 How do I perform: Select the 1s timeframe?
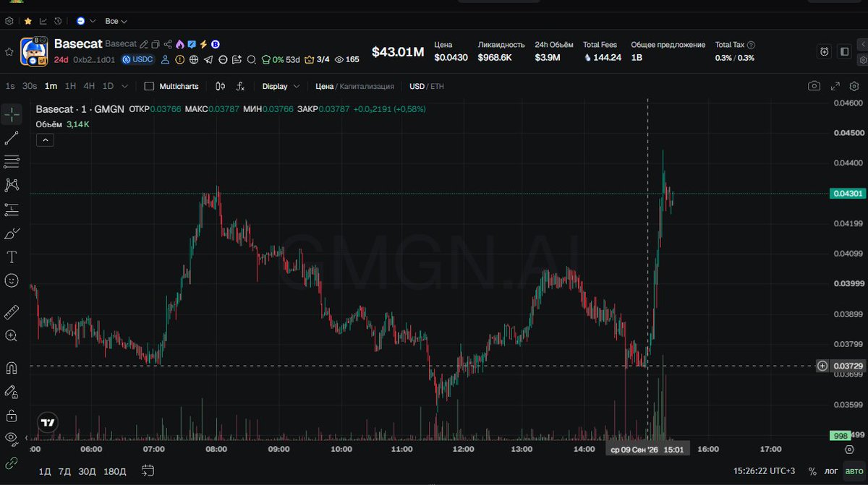[x=10, y=86]
